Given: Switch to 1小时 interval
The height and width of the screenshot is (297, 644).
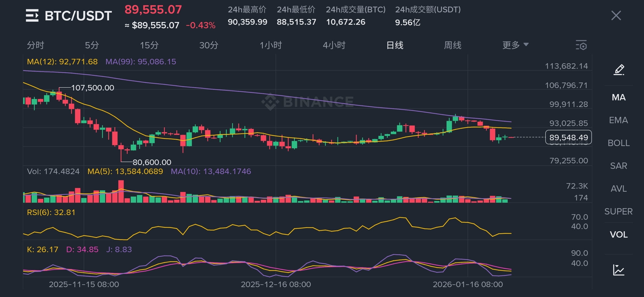Looking at the screenshot, I should (x=271, y=45).
